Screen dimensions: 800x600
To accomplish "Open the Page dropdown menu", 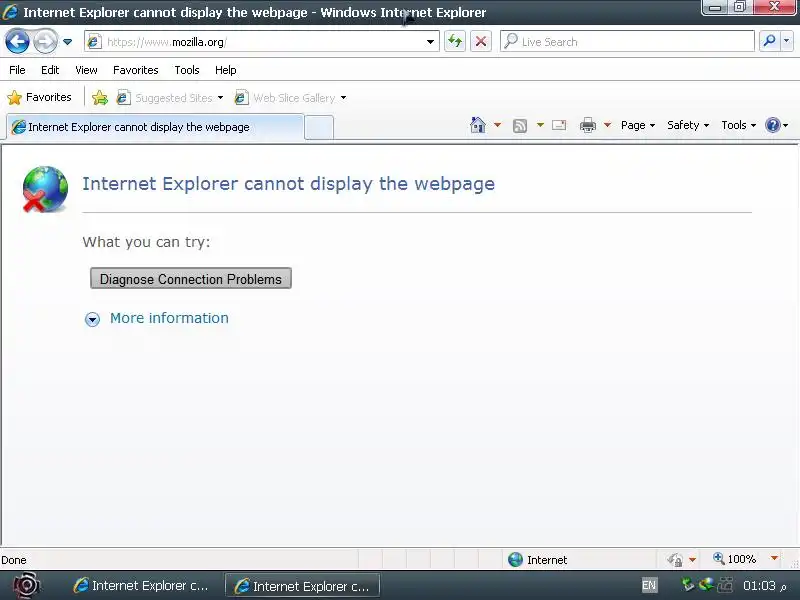I will tap(638, 125).
